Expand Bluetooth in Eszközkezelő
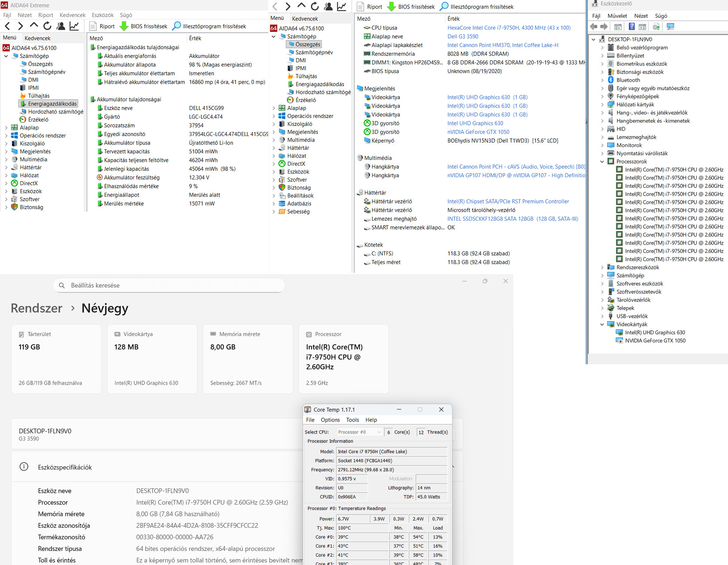 (x=602, y=80)
